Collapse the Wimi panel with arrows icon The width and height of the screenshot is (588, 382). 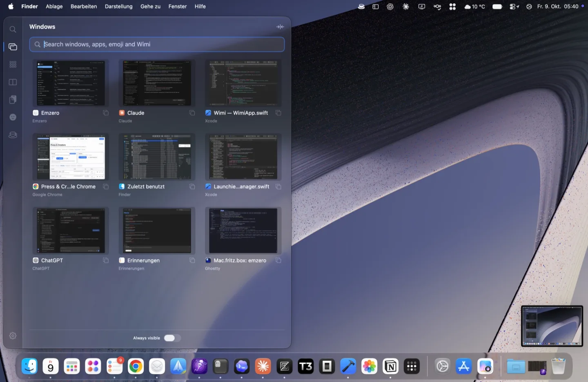point(280,27)
